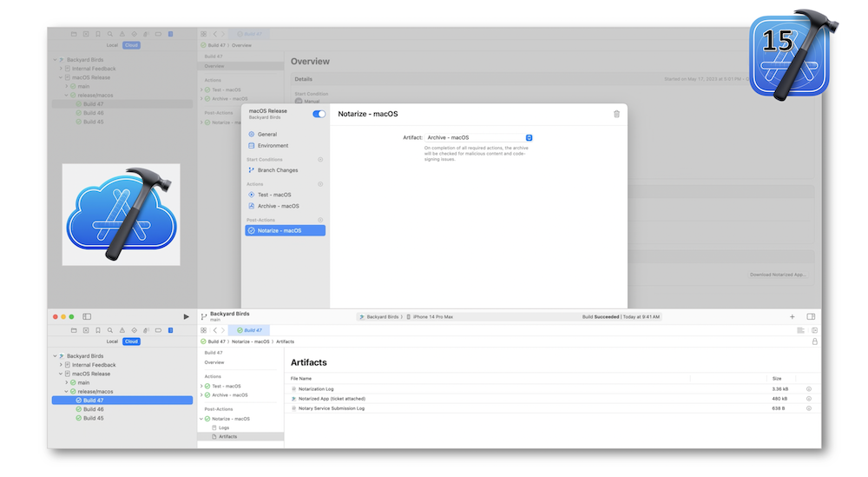Select Notary Service Submission Log row
Viewport: 868px width, 477px height.
(551, 408)
